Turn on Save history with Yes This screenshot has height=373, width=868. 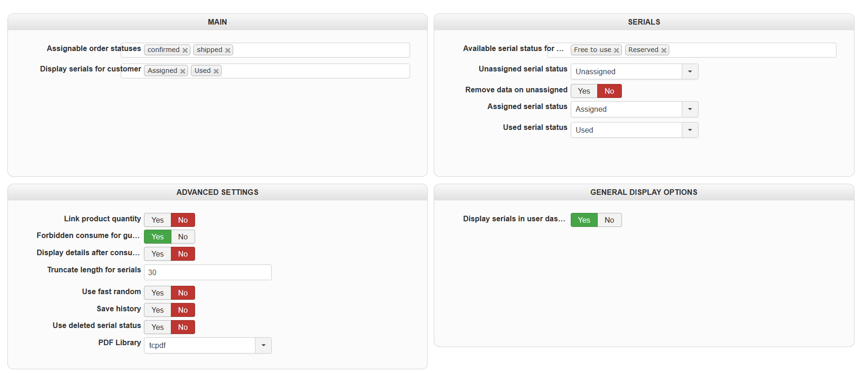[x=157, y=310]
